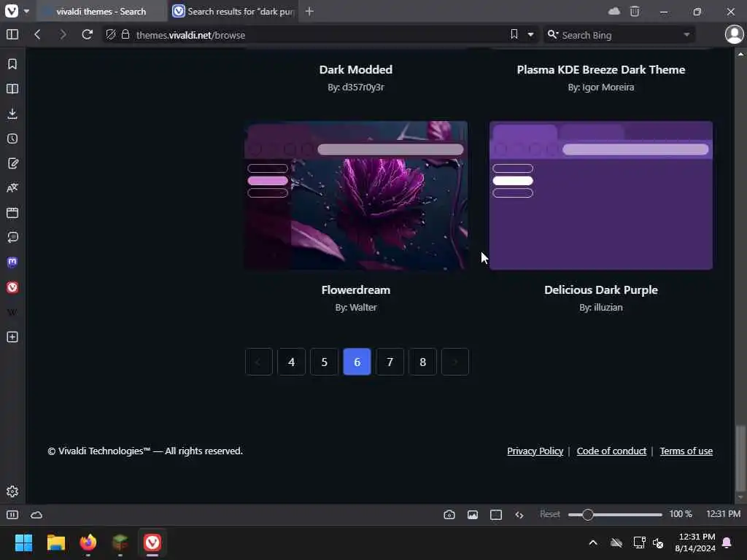Image resolution: width=747 pixels, height=560 pixels.
Task: Open page actions code icon
Action: pyautogui.click(x=519, y=515)
